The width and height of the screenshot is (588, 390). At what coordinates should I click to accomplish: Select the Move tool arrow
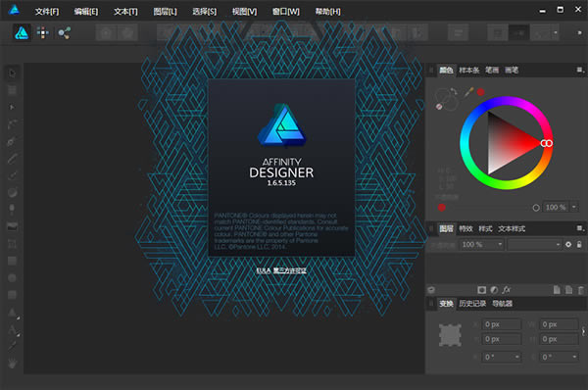coord(12,73)
